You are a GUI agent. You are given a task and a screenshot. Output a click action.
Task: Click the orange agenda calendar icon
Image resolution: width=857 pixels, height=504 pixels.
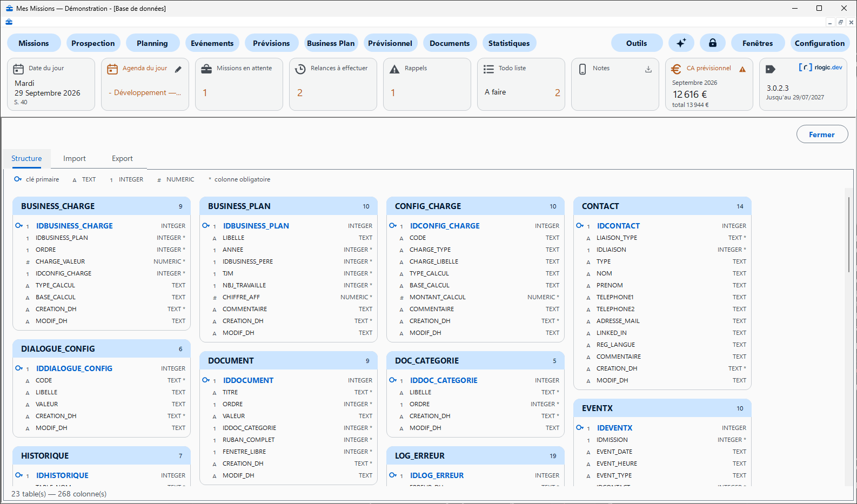[x=112, y=69]
